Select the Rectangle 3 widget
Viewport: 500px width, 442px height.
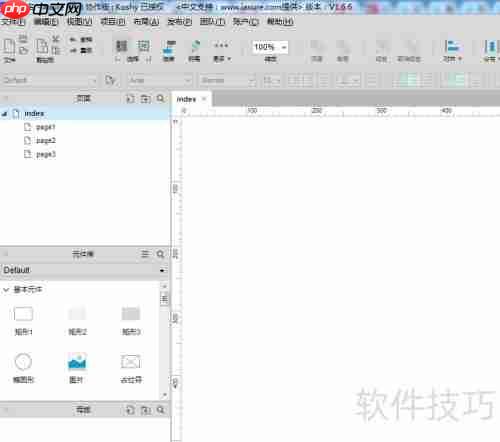pyautogui.click(x=131, y=321)
